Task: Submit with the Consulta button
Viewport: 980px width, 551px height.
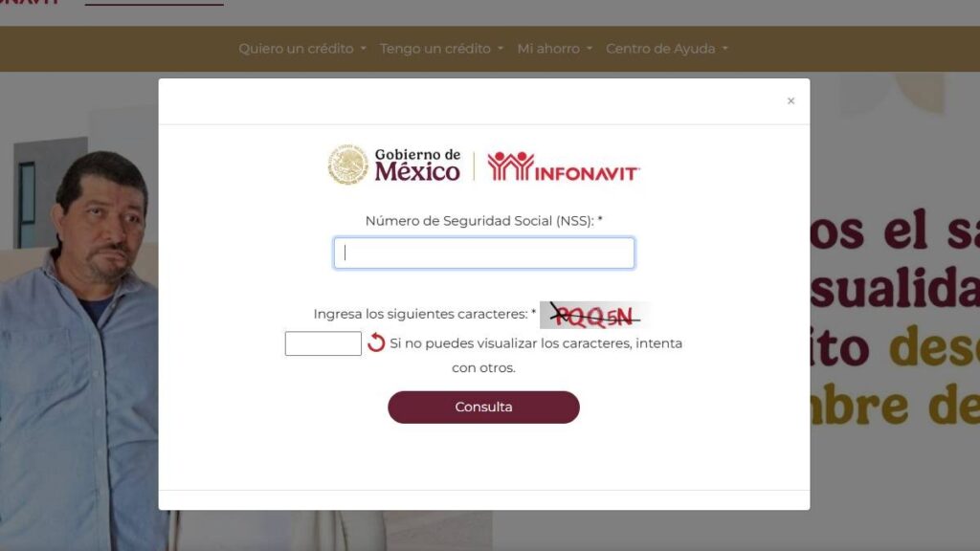Action: 483,408
